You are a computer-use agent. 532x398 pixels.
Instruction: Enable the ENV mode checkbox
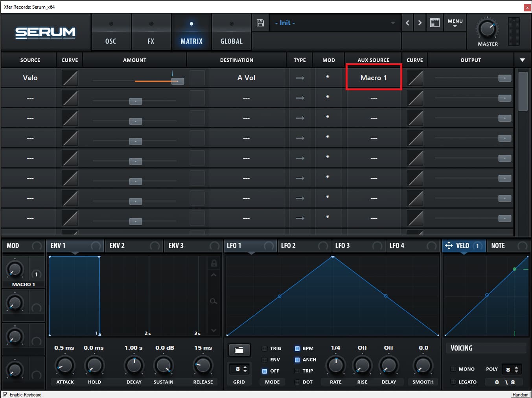pos(265,359)
